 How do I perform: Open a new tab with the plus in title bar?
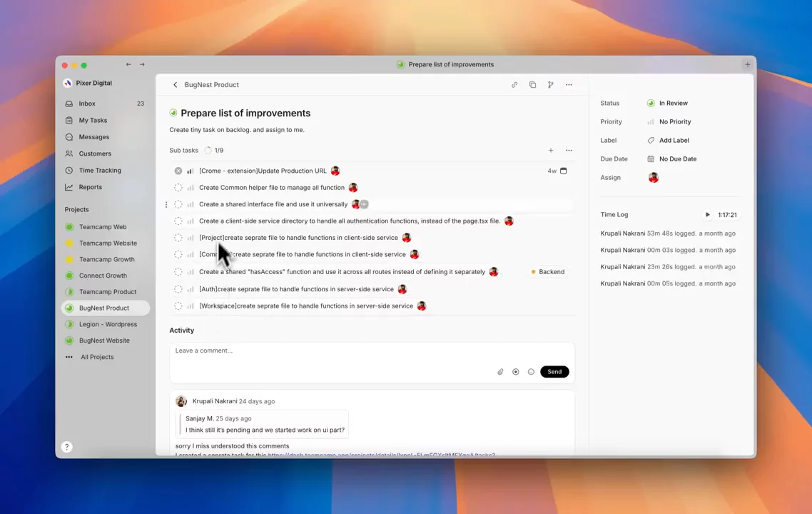click(747, 65)
